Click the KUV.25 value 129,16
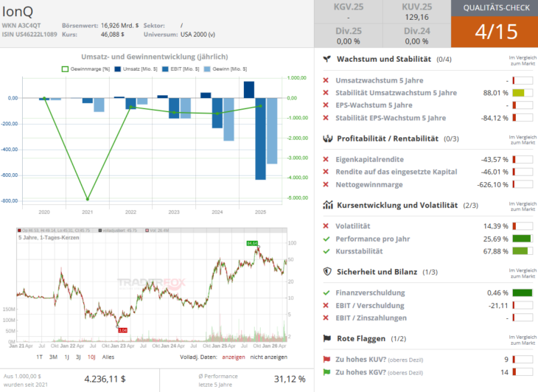The image size is (538, 392). point(416,17)
